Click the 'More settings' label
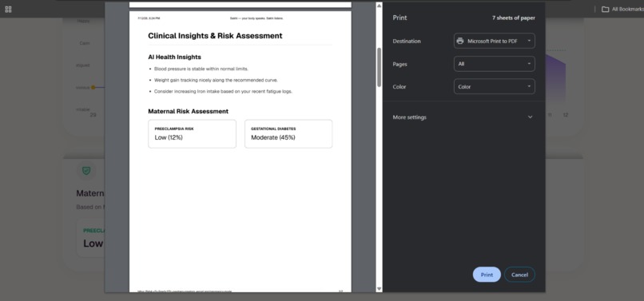Viewport: 644px width, 301px height. coord(409,117)
